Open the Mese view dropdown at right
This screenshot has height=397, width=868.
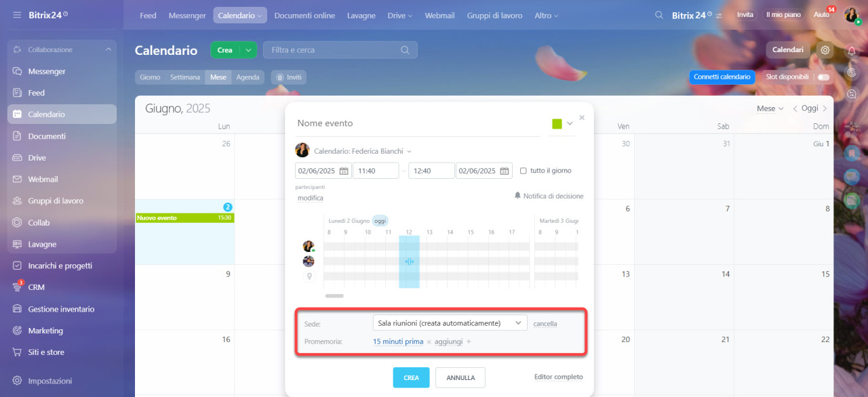click(x=770, y=108)
